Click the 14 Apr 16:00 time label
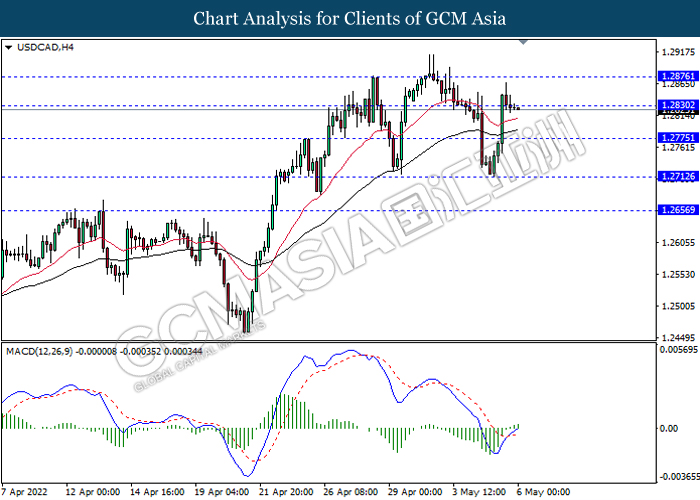The image size is (700, 500). pyautogui.click(x=157, y=492)
